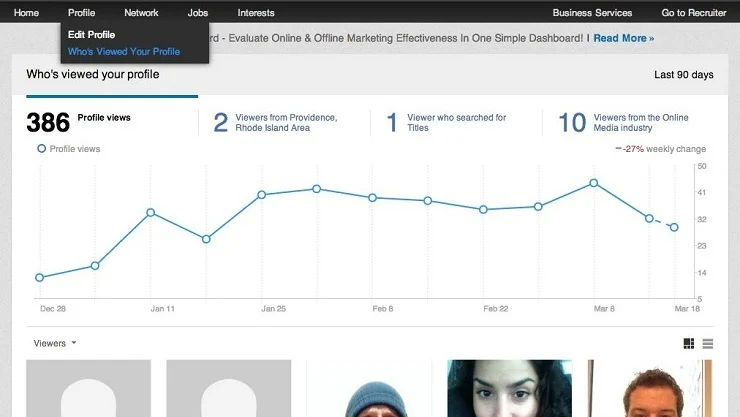Viewport: 740px width, 417px height.
Task: Select Edit Profile from dropdown
Action: point(92,34)
